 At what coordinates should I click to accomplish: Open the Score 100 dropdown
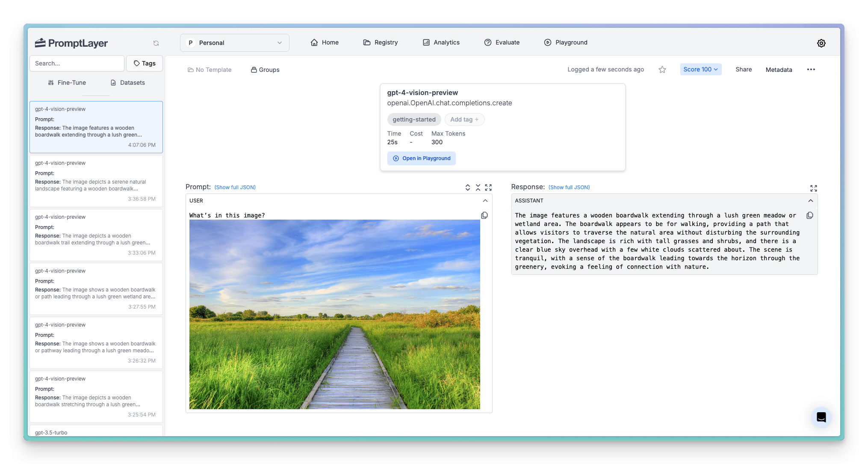point(701,69)
